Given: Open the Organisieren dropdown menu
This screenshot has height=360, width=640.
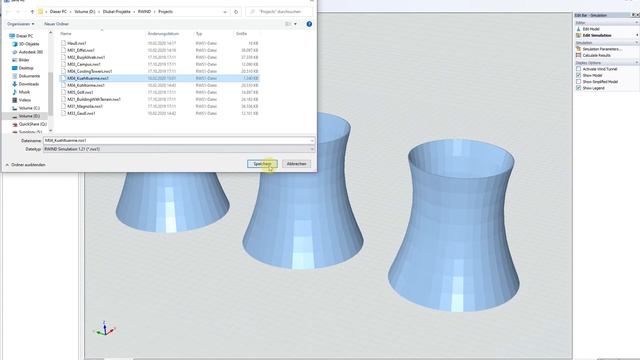Looking at the screenshot, I should [x=20, y=24].
